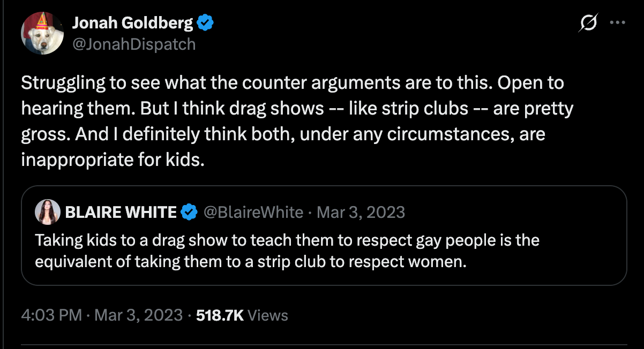This screenshot has width=644, height=349.
Task: Open the quoted post about drag shows
Action: (x=324, y=236)
